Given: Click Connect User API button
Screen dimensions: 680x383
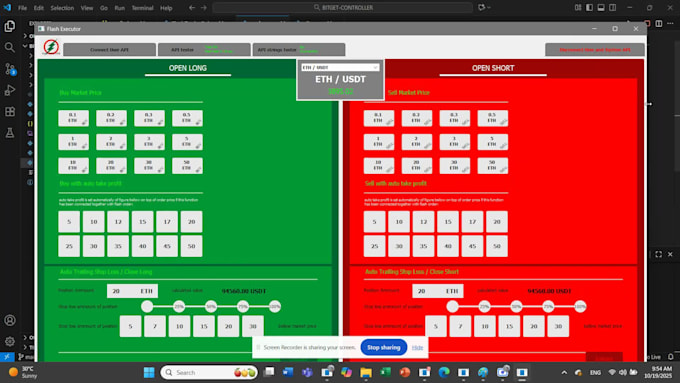Looking at the screenshot, I should point(109,49).
